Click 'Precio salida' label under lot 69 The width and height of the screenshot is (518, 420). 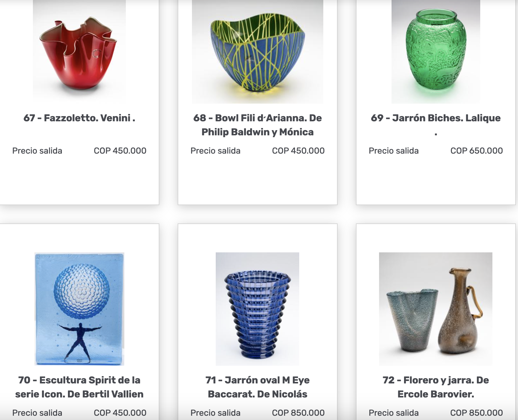point(394,151)
